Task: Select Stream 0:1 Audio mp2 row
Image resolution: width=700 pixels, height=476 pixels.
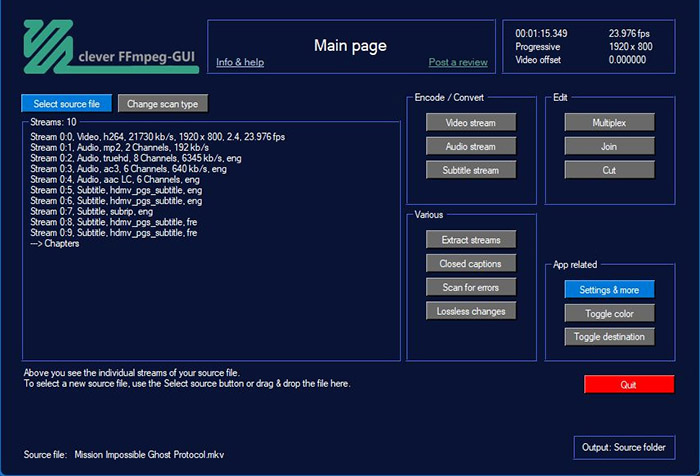Action: 120,147
